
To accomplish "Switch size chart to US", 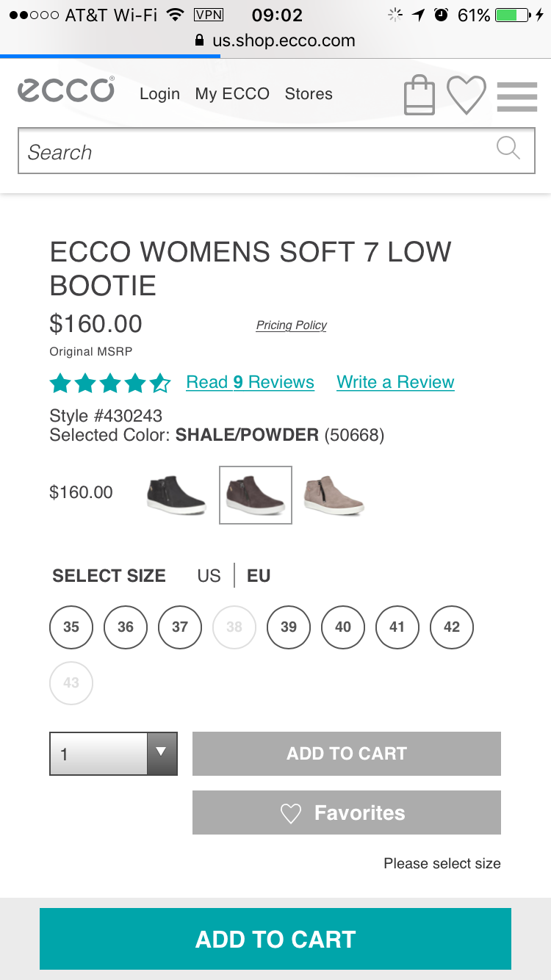I will coord(209,576).
